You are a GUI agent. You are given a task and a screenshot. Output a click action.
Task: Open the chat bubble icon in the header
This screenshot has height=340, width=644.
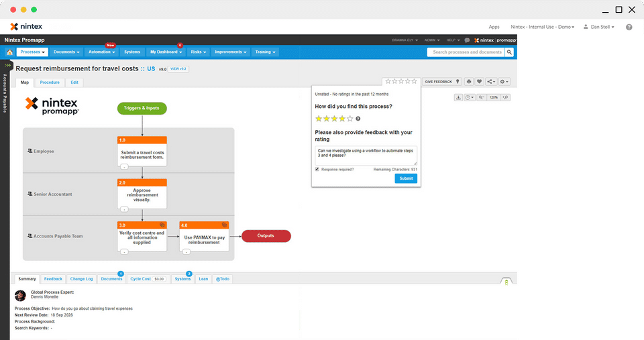pos(467,40)
